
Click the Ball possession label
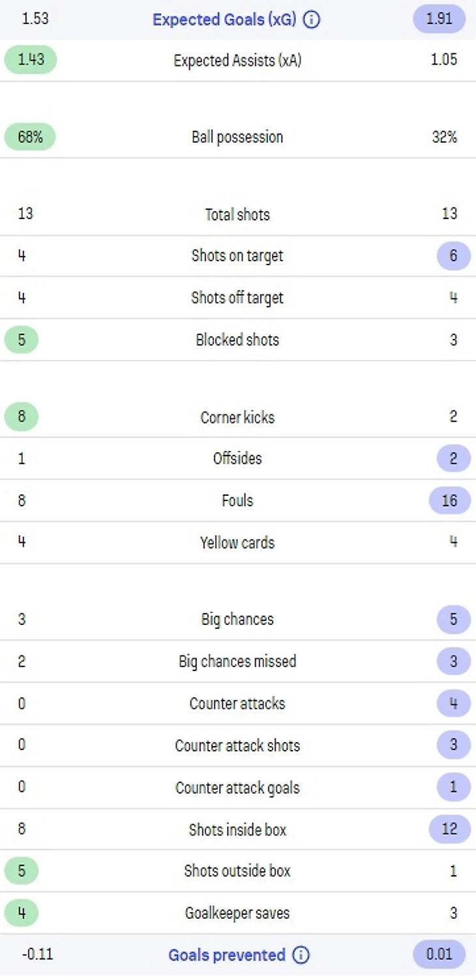237,137
